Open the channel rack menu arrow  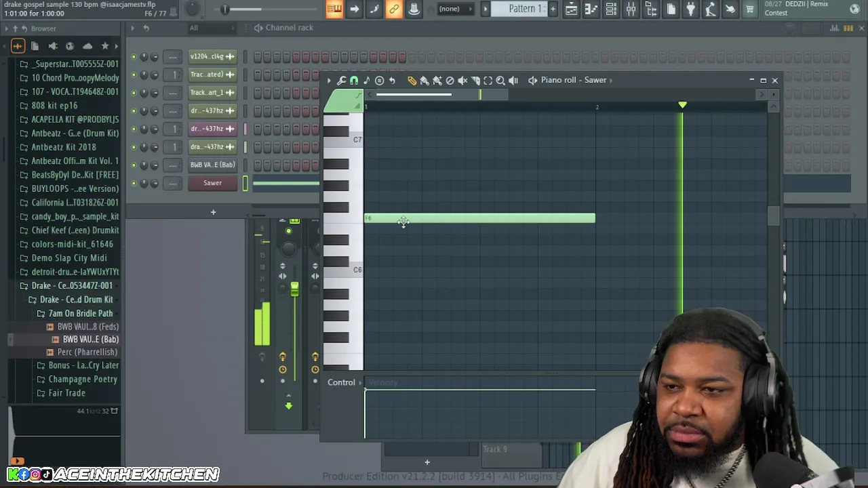pos(132,28)
